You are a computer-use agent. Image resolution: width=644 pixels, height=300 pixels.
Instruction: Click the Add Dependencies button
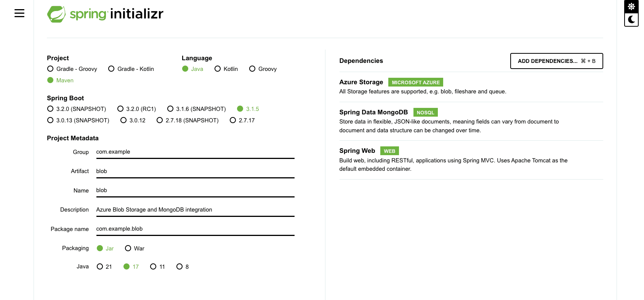[556, 61]
